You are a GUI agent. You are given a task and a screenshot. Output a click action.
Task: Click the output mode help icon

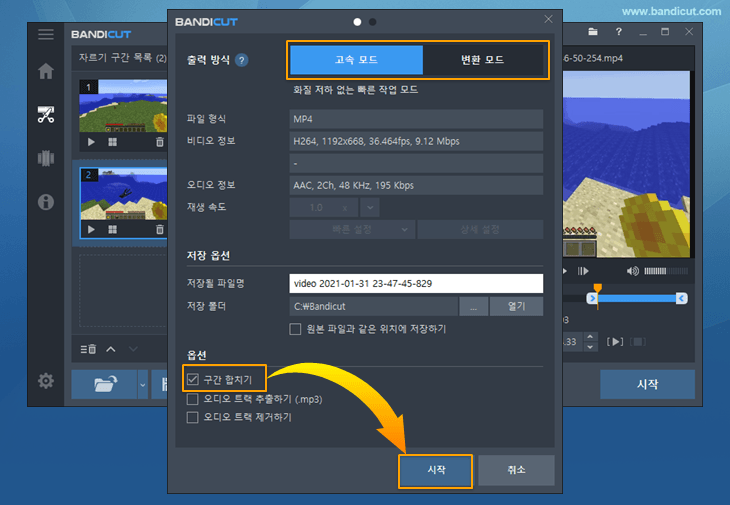(242, 60)
